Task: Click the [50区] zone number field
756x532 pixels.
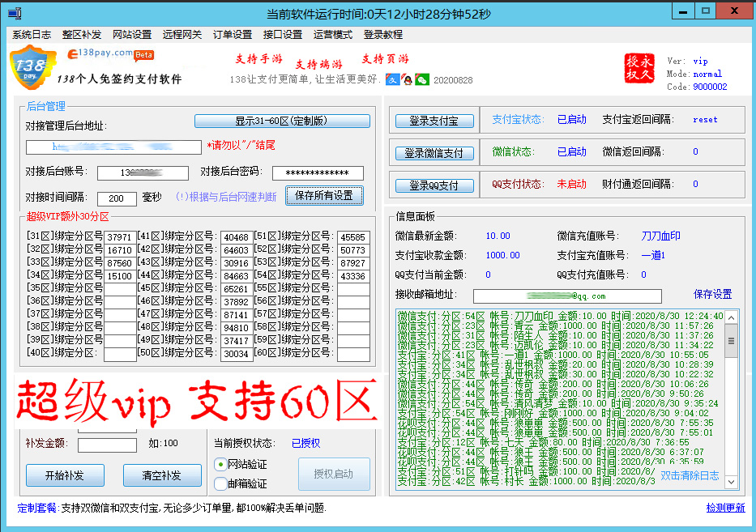Action: (237, 354)
